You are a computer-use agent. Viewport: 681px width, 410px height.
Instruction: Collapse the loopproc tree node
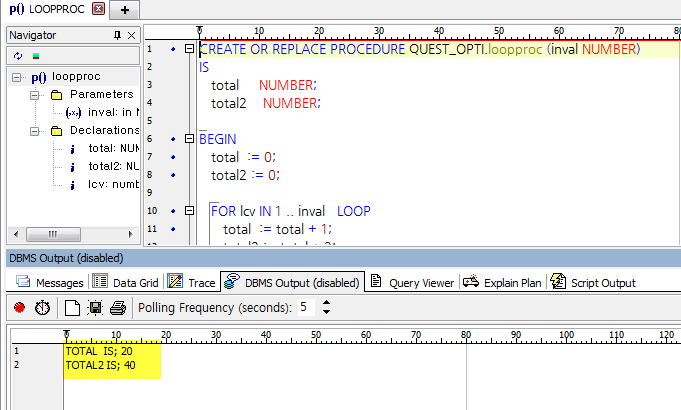point(17,77)
